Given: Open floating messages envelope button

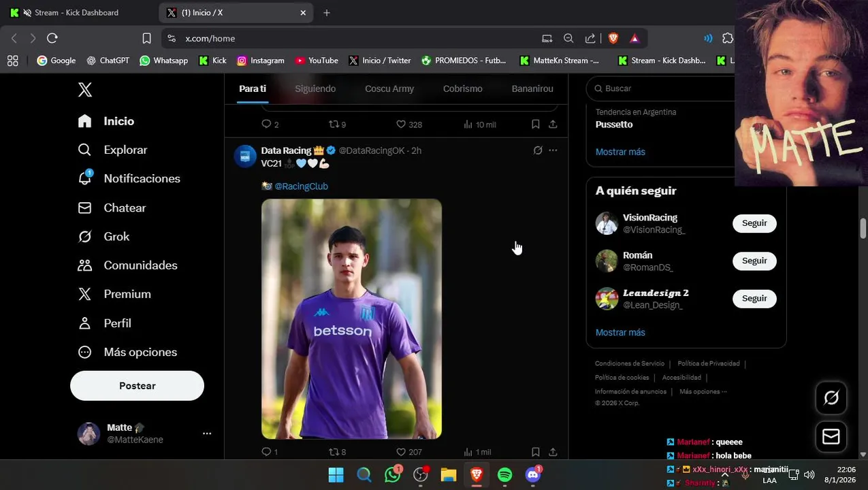Looking at the screenshot, I should pos(831,436).
